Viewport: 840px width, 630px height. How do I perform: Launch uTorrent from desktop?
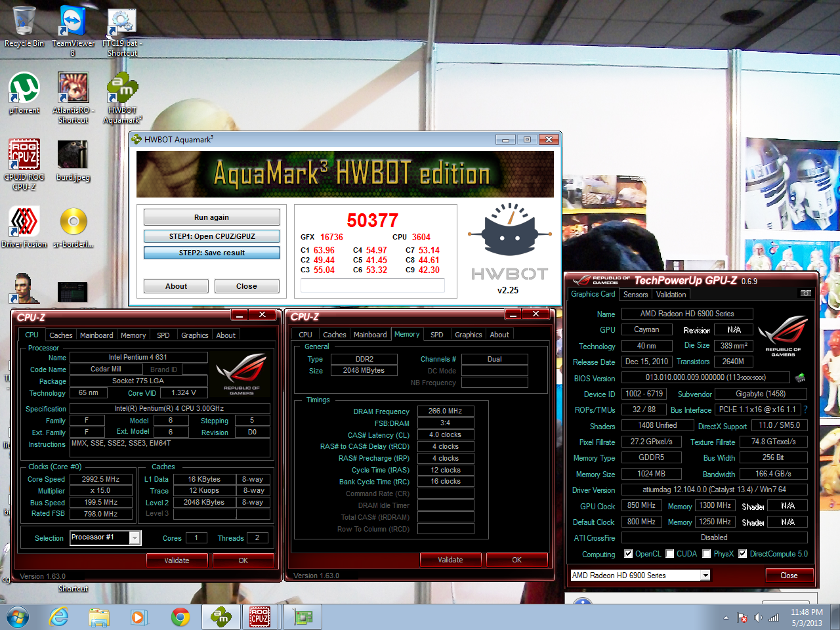[x=24, y=93]
